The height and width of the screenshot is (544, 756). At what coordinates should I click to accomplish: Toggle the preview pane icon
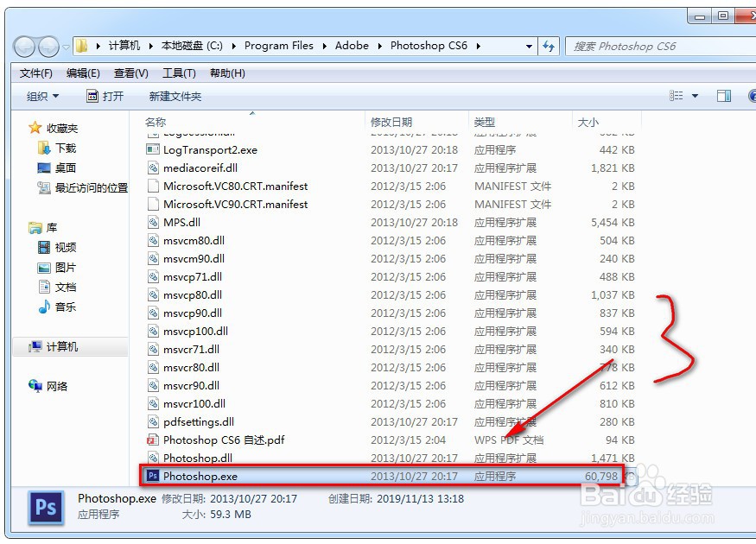click(724, 96)
